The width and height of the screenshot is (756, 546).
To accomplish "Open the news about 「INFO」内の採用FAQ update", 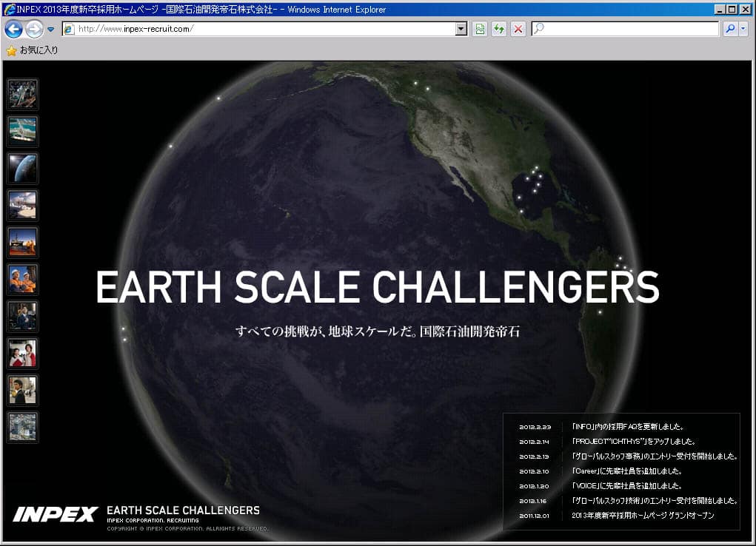I will tap(628, 426).
